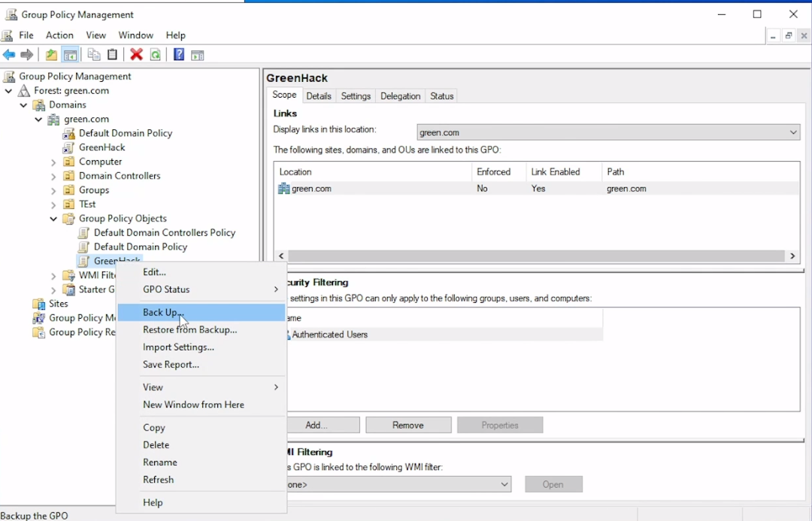Click the linked GreenHack GPO icon under green.com
Screen dimensions: 812x521
68,147
